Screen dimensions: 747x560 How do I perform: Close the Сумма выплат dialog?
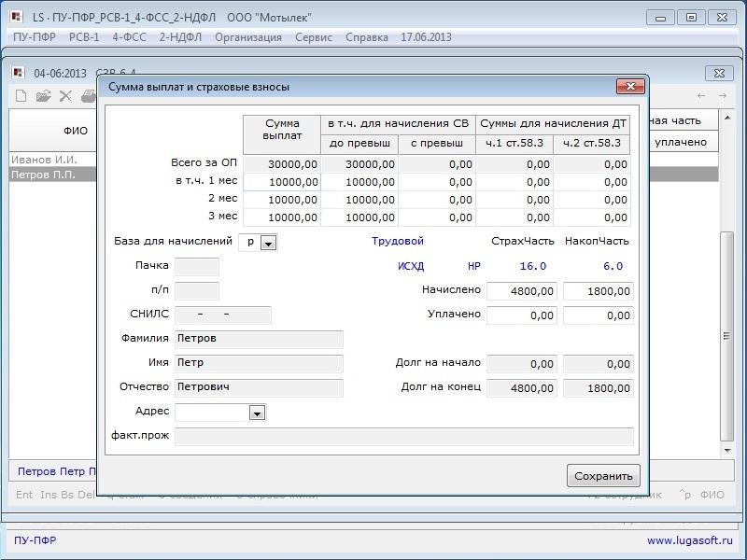(x=630, y=86)
